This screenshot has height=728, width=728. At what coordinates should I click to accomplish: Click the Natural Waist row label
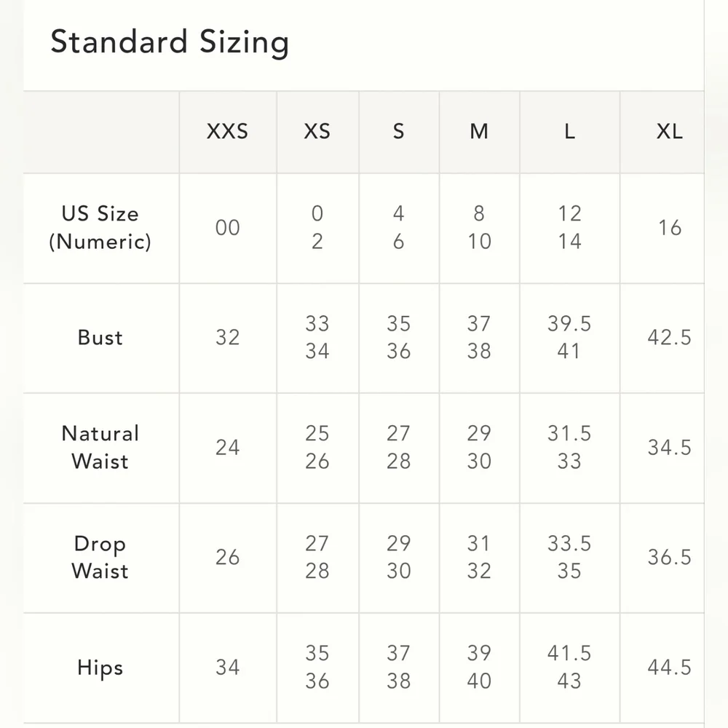coord(100,448)
